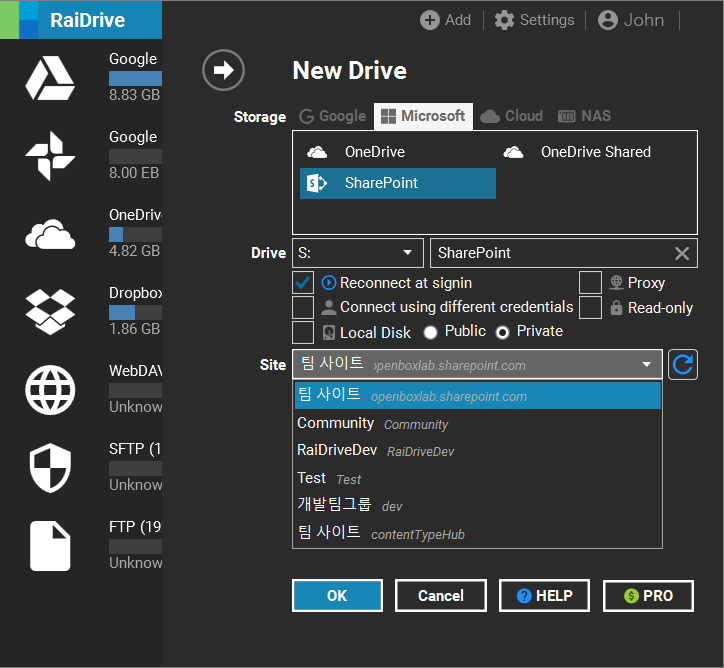Select the Public radio button
724x668 pixels.
[x=430, y=332]
